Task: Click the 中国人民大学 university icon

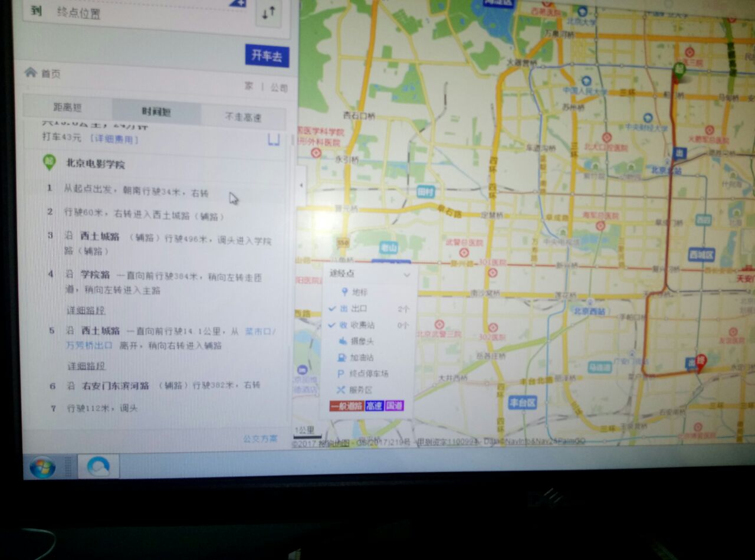Action: [x=586, y=81]
